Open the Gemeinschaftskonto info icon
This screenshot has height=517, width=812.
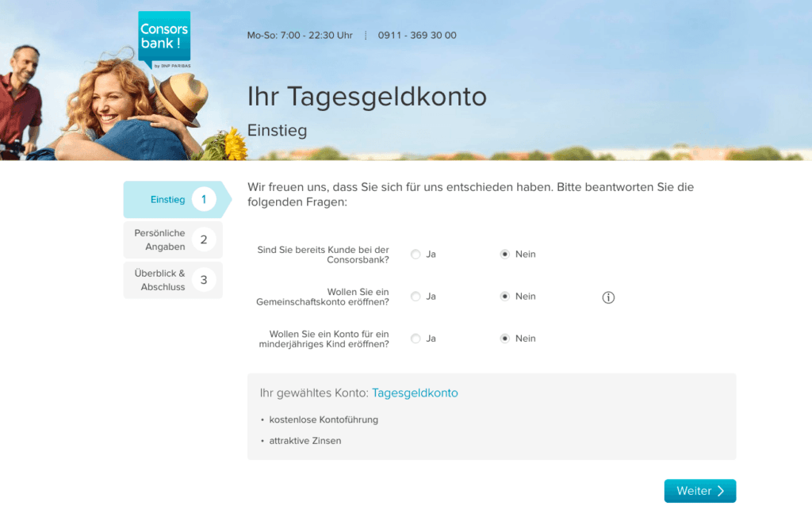pyautogui.click(x=608, y=297)
